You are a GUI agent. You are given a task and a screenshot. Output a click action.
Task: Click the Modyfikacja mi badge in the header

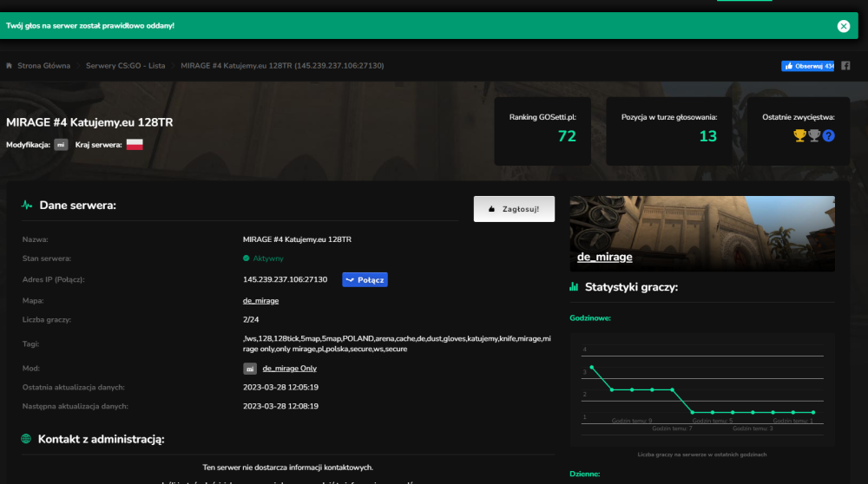click(x=61, y=144)
